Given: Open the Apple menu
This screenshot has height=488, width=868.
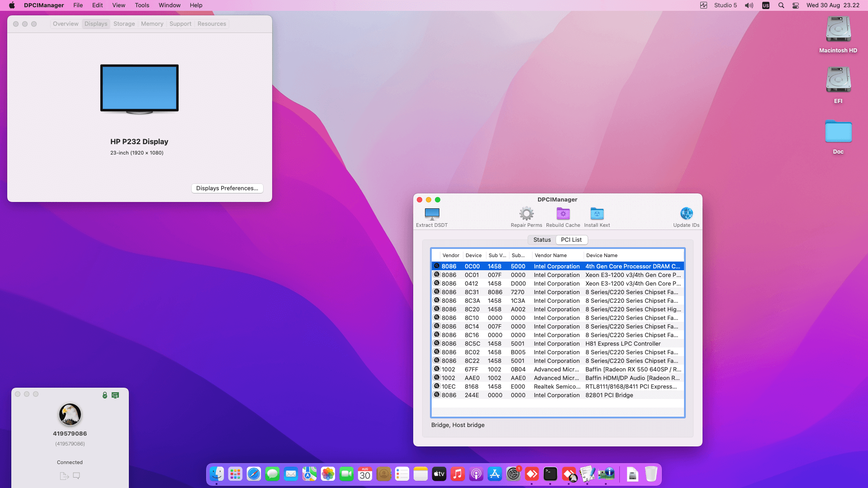Looking at the screenshot, I should point(12,5).
